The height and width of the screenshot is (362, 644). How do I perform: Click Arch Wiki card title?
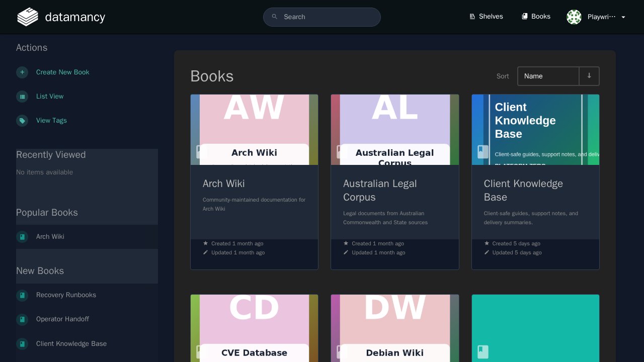(x=224, y=184)
